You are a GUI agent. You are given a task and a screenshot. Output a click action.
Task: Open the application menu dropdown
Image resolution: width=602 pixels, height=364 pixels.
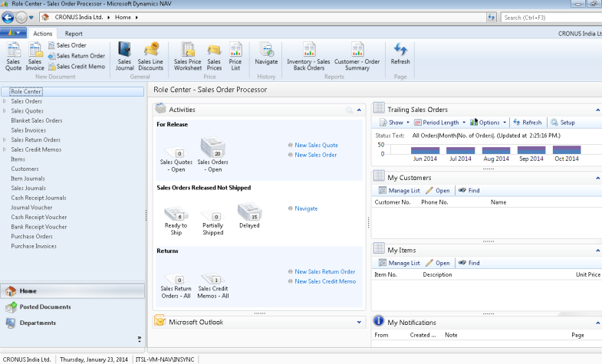click(14, 33)
